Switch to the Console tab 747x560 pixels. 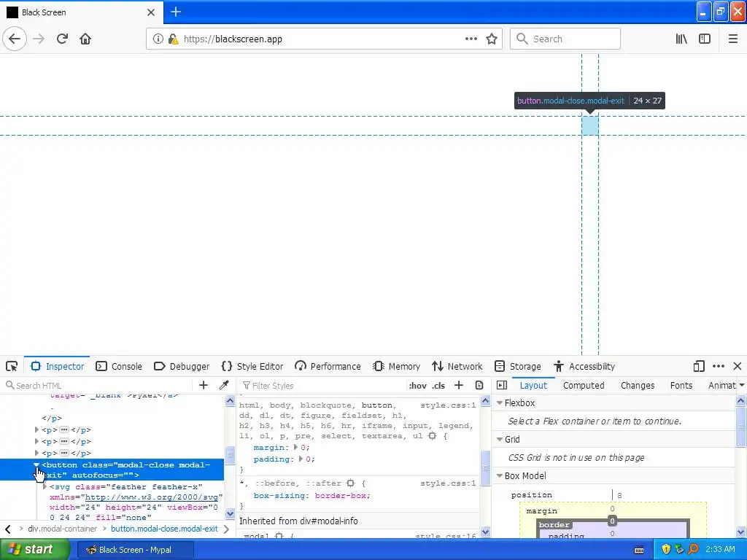[119, 366]
